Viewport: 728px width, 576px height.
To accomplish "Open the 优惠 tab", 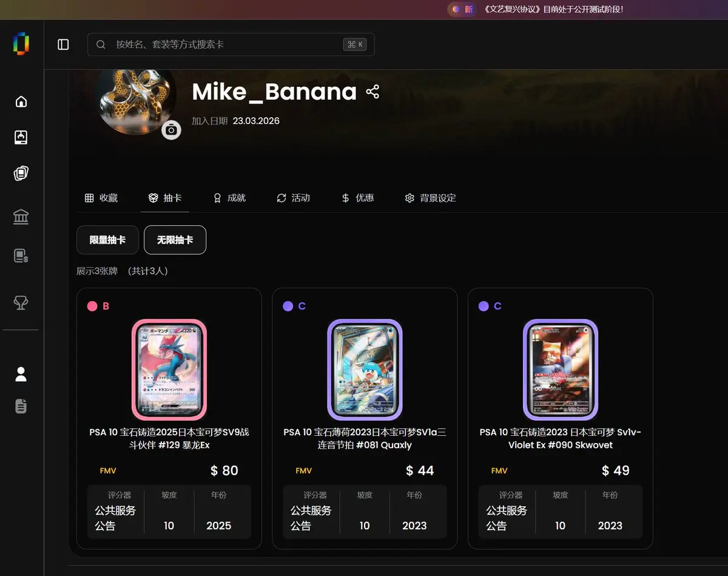I will [x=358, y=198].
